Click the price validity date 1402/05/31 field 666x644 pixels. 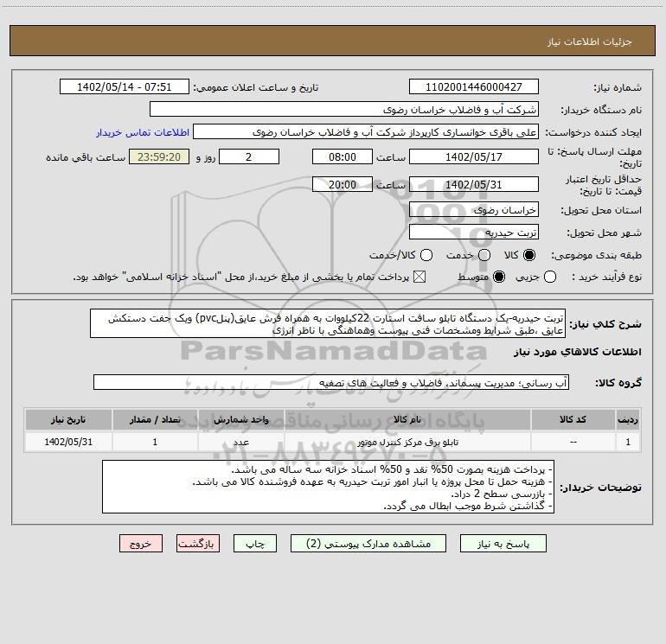point(474,184)
